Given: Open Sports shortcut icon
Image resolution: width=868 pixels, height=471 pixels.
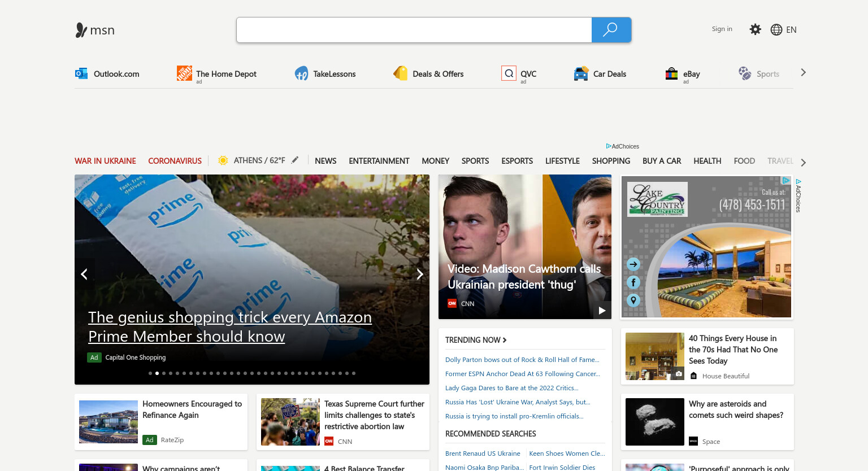Looking at the screenshot, I should point(745,73).
